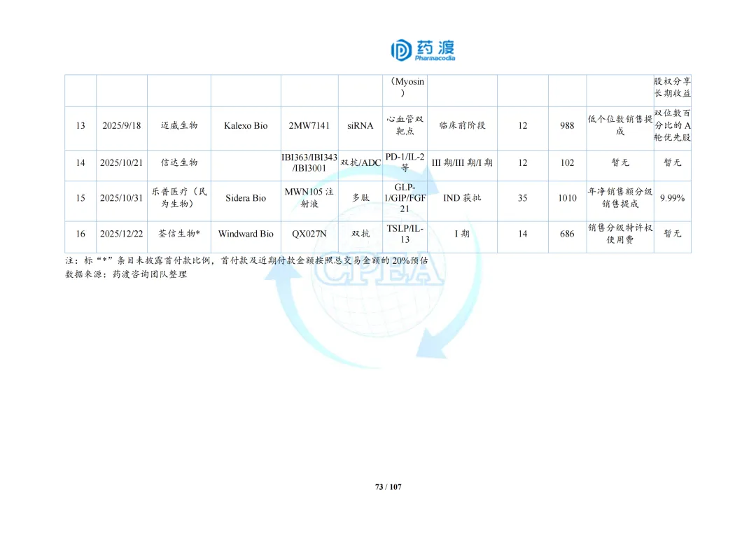Select the '988' amount cell

click(x=567, y=129)
